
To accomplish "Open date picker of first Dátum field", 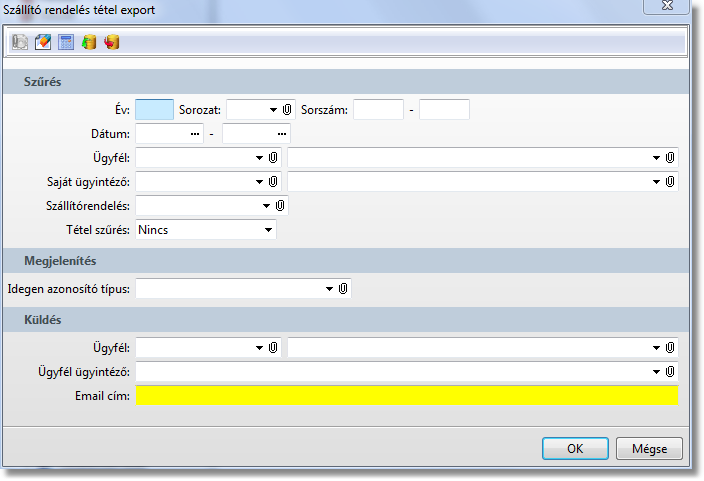I will pyautogui.click(x=195, y=134).
